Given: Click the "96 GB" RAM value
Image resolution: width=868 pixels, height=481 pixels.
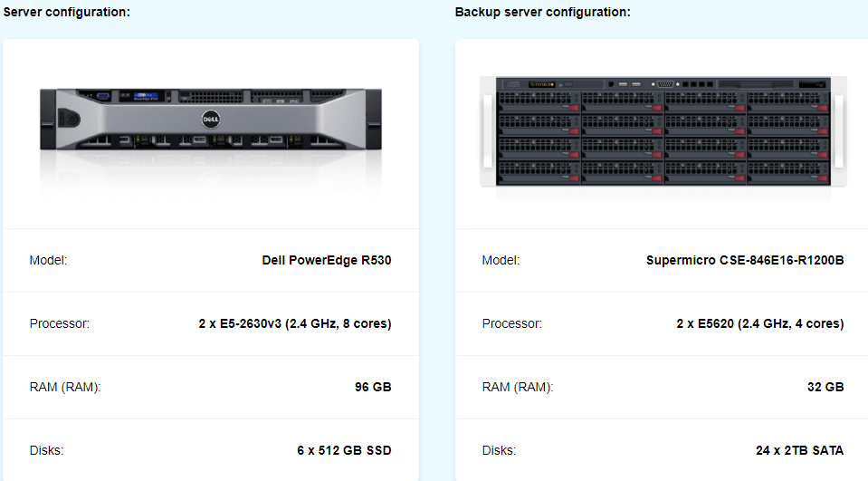Looking at the screenshot, I should [x=373, y=387].
